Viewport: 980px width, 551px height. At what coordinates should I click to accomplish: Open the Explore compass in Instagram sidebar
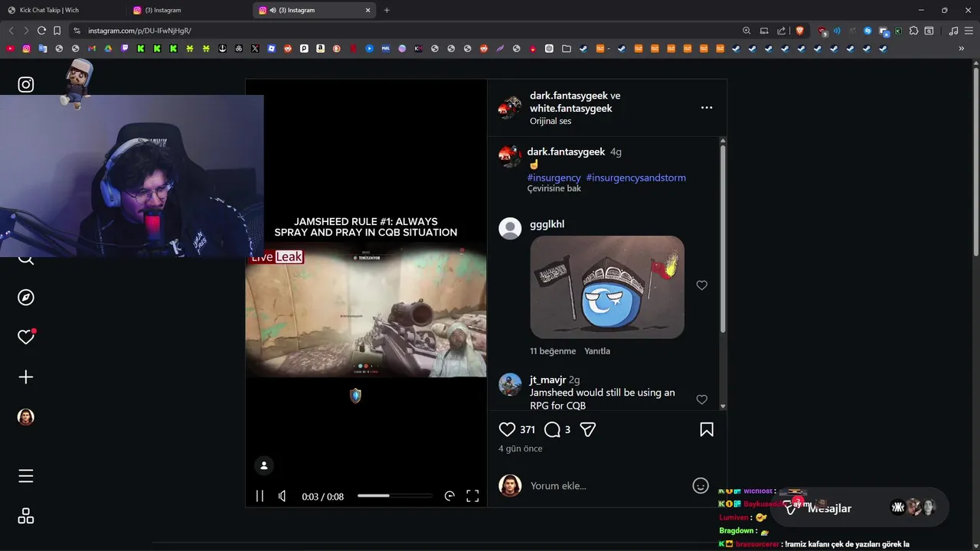[26, 297]
